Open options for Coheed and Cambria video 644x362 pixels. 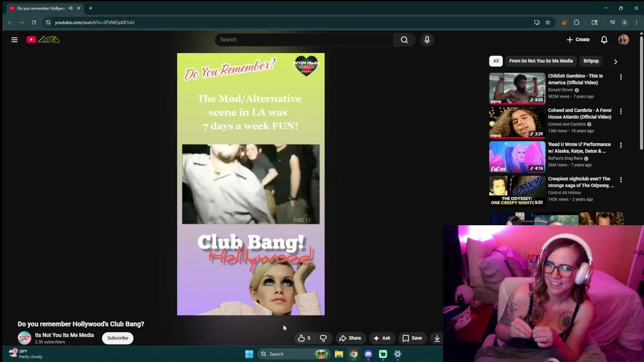[x=621, y=111]
